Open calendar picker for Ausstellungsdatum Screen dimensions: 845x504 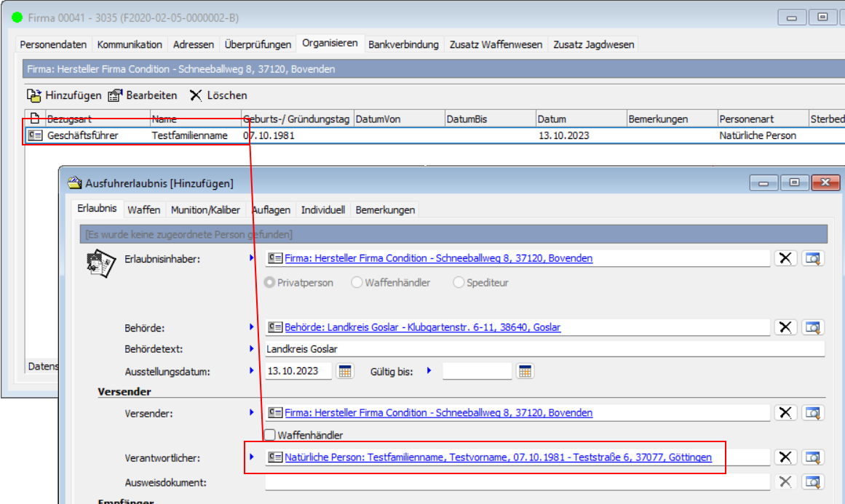point(345,371)
